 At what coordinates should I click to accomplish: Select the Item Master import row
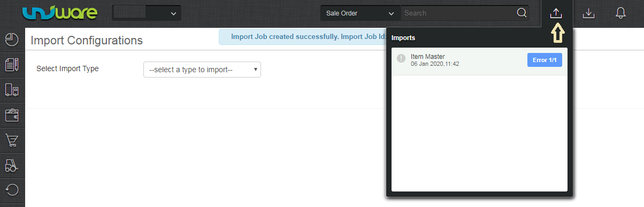(x=479, y=61)
